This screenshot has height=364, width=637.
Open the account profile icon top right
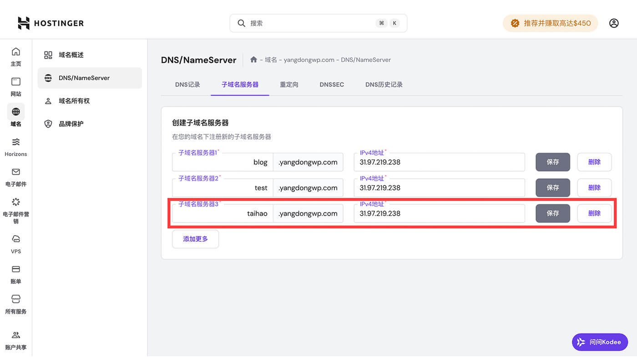pyautogui.click(x=614, y=23)
